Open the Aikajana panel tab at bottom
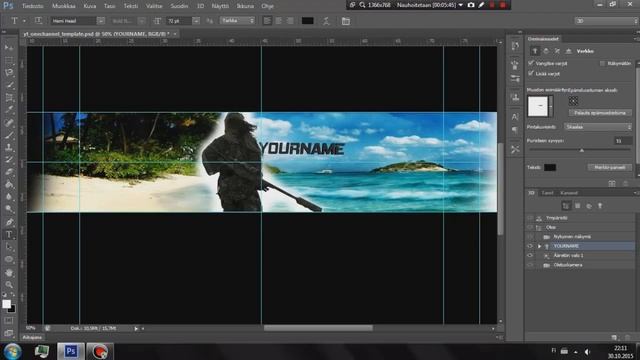Image resolution: width=640 pixels, height=360 pixels. (32, 338)
